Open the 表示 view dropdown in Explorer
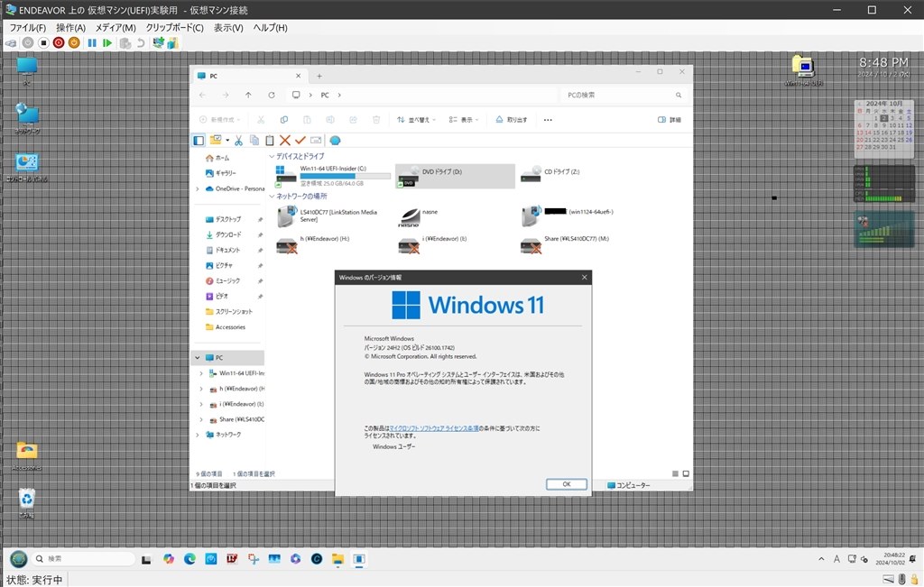Image resolution: width=924 pixels, height=587 pixels. 463,120
